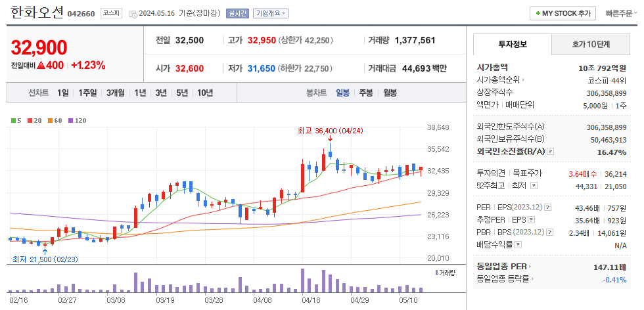This screenshot has width=644, height=310.
Task: Switch to the 투자정보 tab
Action: [513, 45]
